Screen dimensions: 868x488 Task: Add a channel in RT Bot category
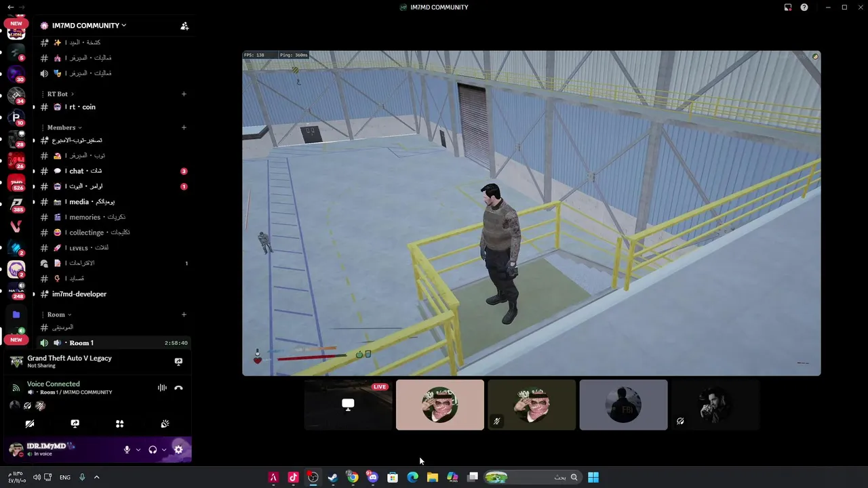[x=184, y=94]
